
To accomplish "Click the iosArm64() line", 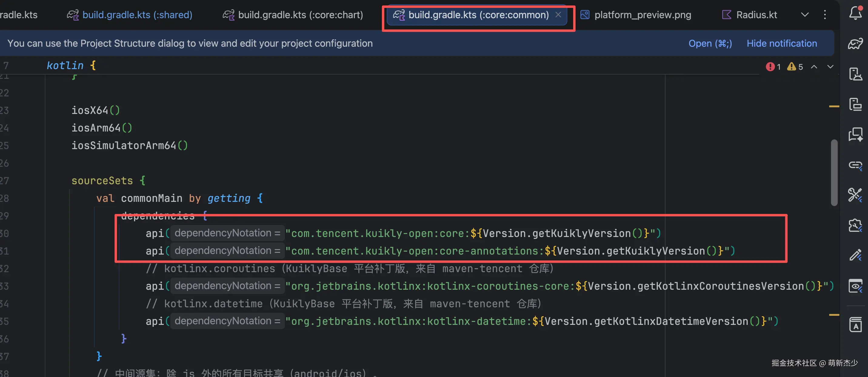I will point(102,128).
